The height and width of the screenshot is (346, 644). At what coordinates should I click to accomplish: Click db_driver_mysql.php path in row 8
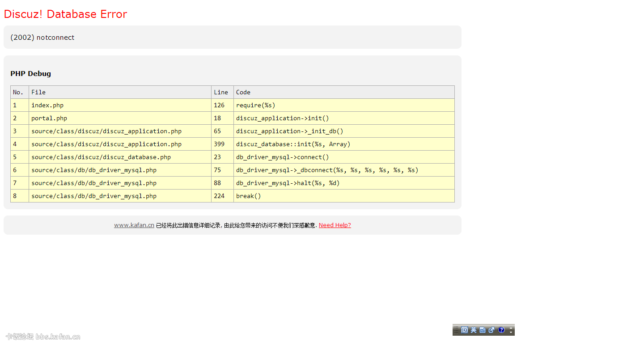coord(120,196)
